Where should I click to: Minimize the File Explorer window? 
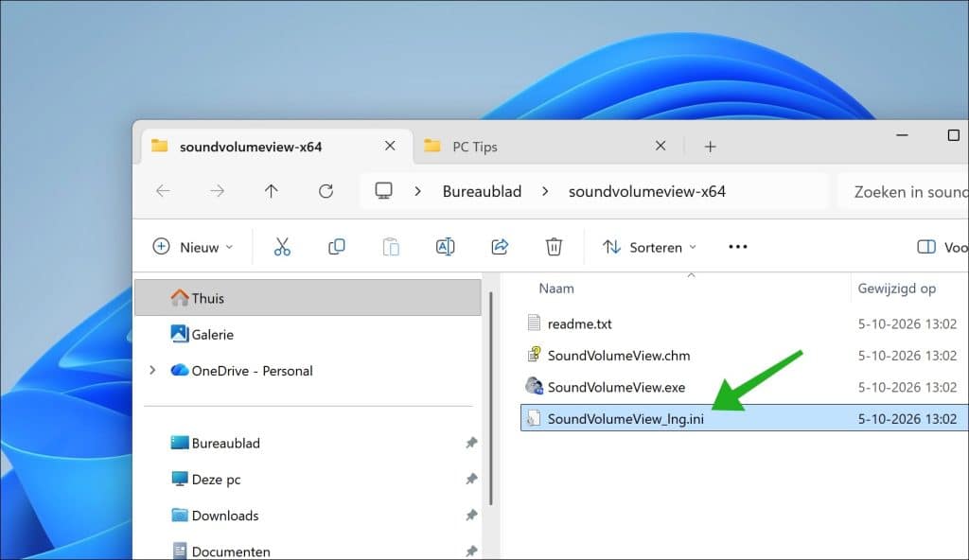point(902,134)
